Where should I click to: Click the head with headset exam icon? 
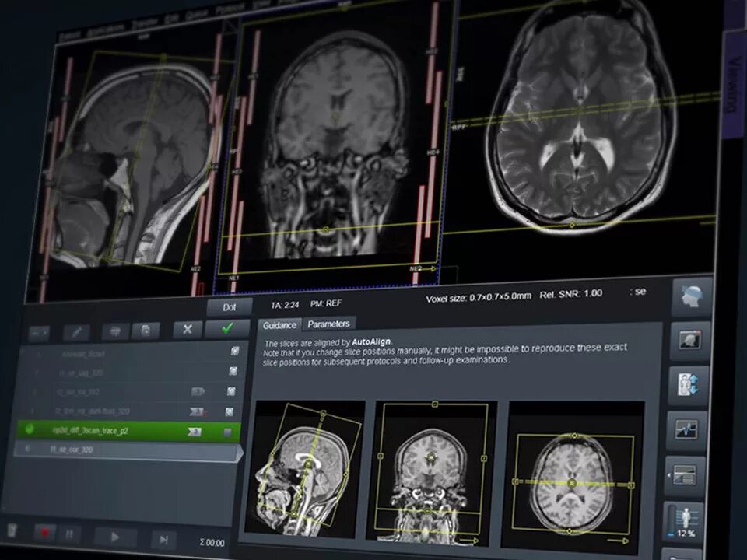pos(692,297)
